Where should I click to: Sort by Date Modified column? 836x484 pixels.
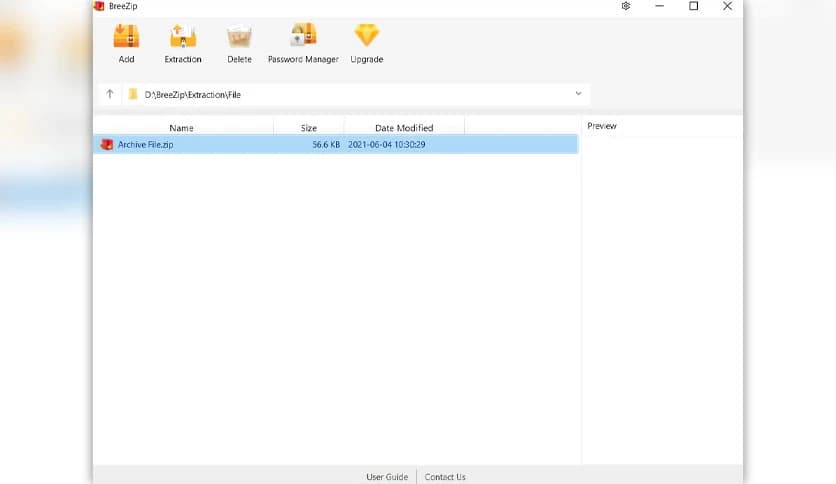(x=404, y=128)
